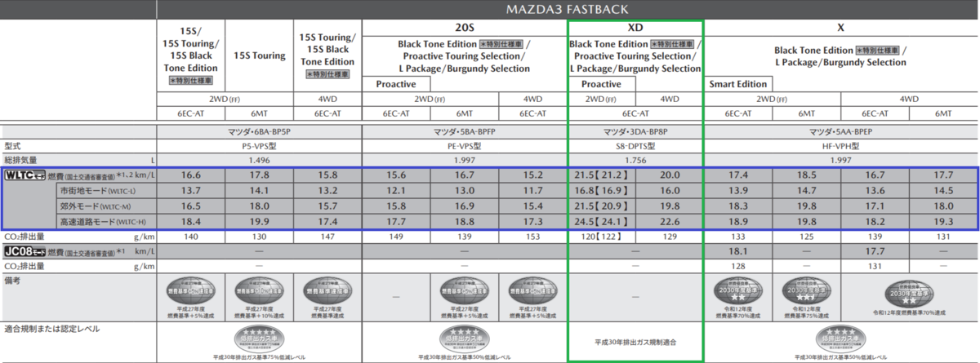
Task: Click the 1.756 displacement value
Action: point(635,161)
